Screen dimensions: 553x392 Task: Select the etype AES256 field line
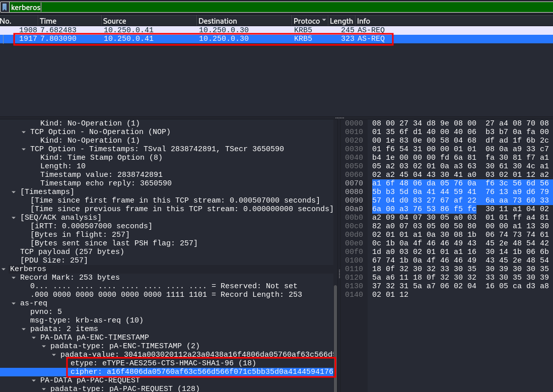[x=163, y=363]
